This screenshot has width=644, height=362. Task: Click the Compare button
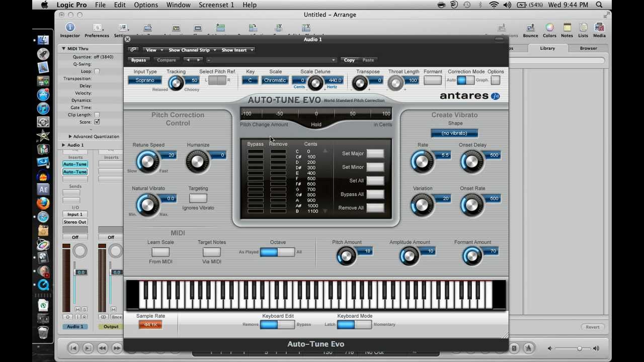point(166,60)
